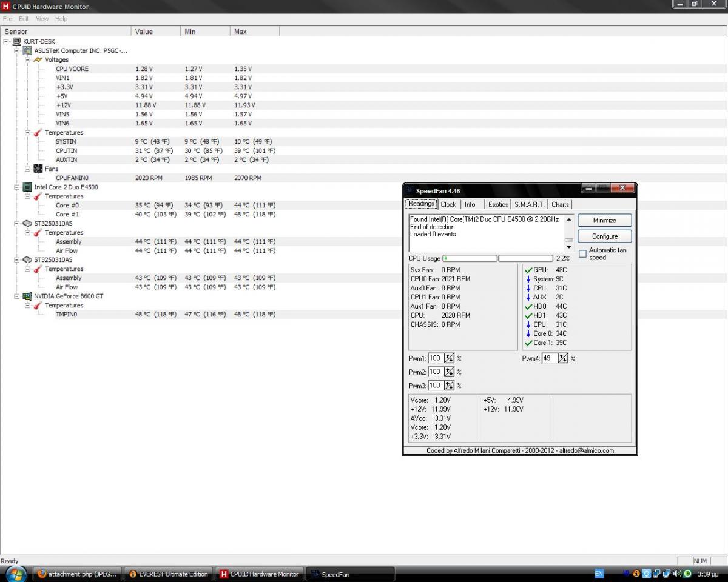Screen dimensions: 728x582
Task: Collapse the Fans group
Action: [x=28, y=169]
